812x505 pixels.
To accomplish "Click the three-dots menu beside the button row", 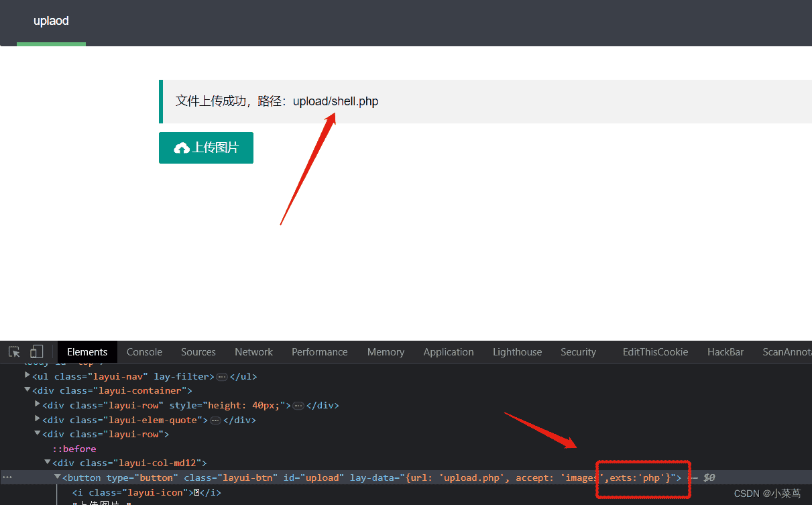I will [7, 478].
